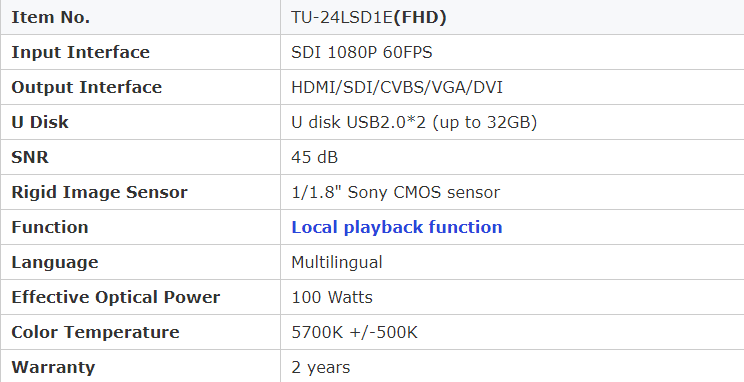Select the U Disk row label

point(40,122)
